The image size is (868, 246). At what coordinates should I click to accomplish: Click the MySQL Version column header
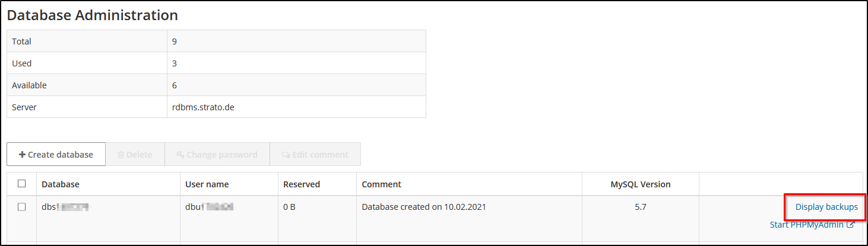tap(640, 184)
